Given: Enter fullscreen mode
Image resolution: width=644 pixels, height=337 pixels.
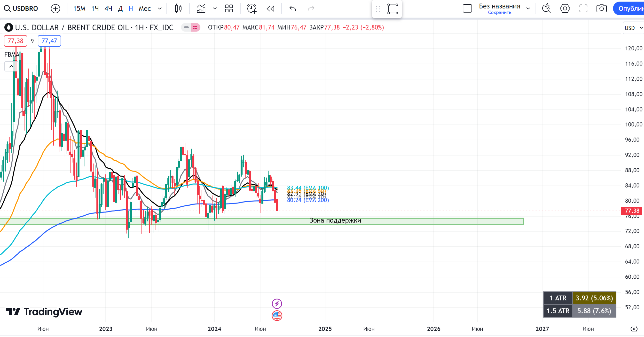Looking at the screenshot, I should (583, 8).
